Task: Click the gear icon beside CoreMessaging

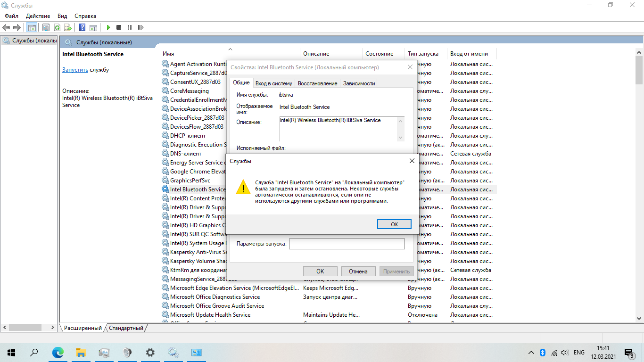Action: tap(165, 91)
